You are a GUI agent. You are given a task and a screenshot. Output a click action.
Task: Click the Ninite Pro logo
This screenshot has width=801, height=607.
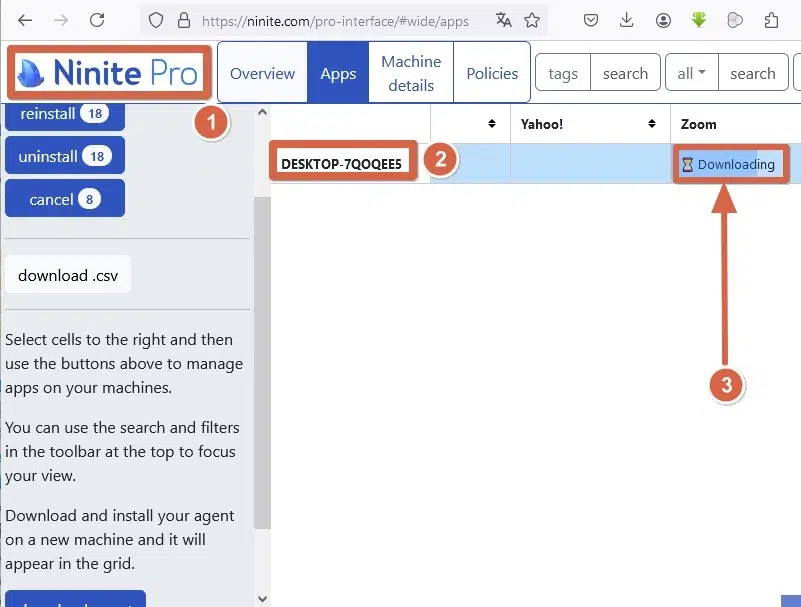coord(109,73)
